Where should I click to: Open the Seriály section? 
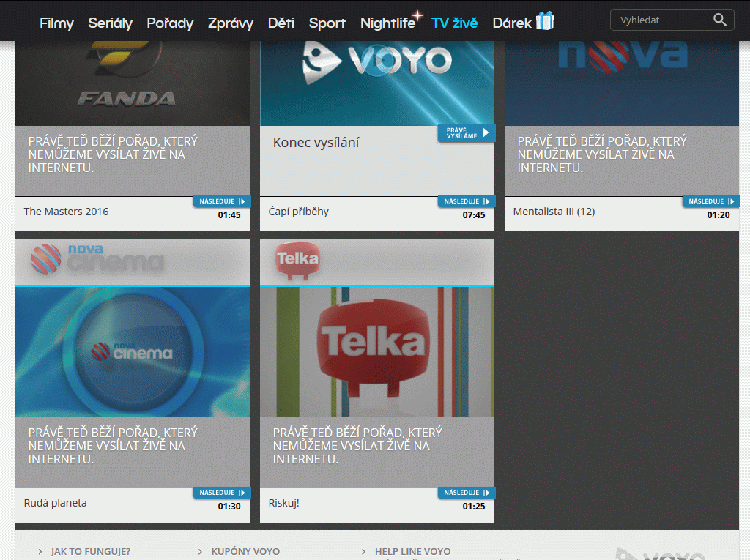[110, 23]
